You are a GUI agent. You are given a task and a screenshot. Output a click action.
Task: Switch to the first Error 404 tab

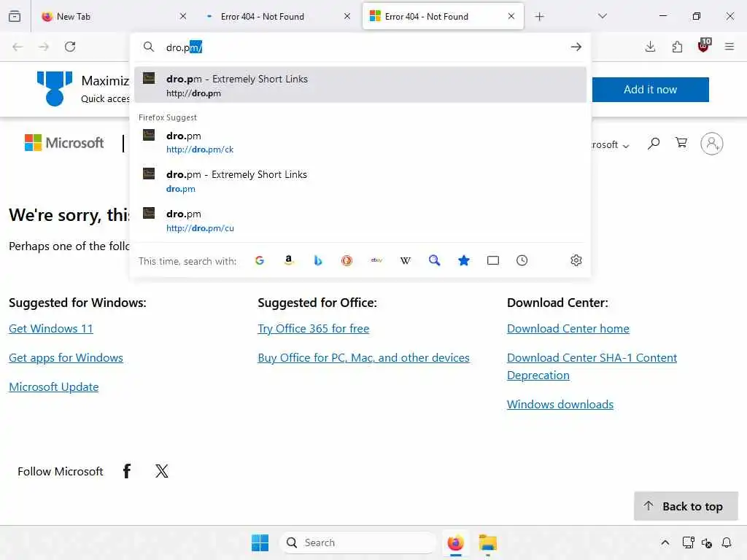[x=278, y=16]
